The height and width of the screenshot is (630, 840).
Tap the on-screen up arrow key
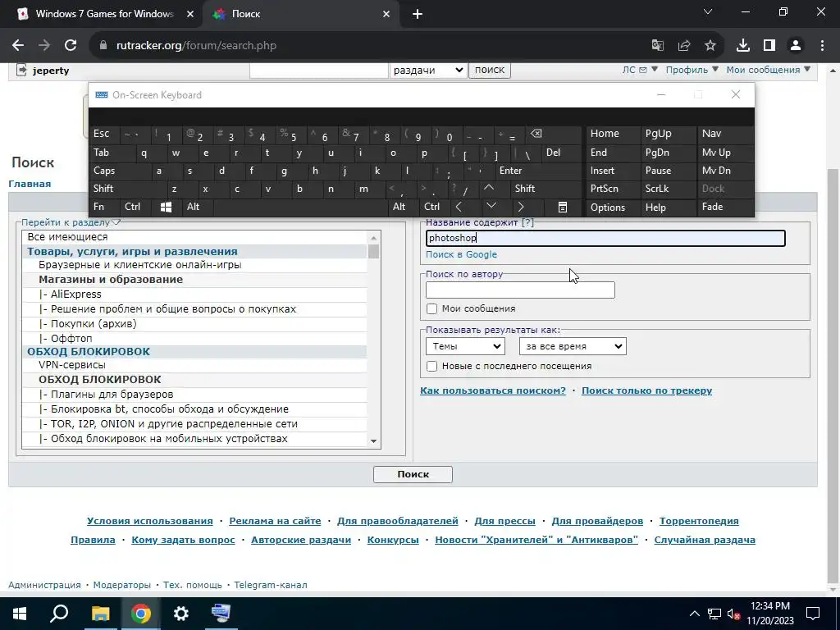tap(489, 189)
